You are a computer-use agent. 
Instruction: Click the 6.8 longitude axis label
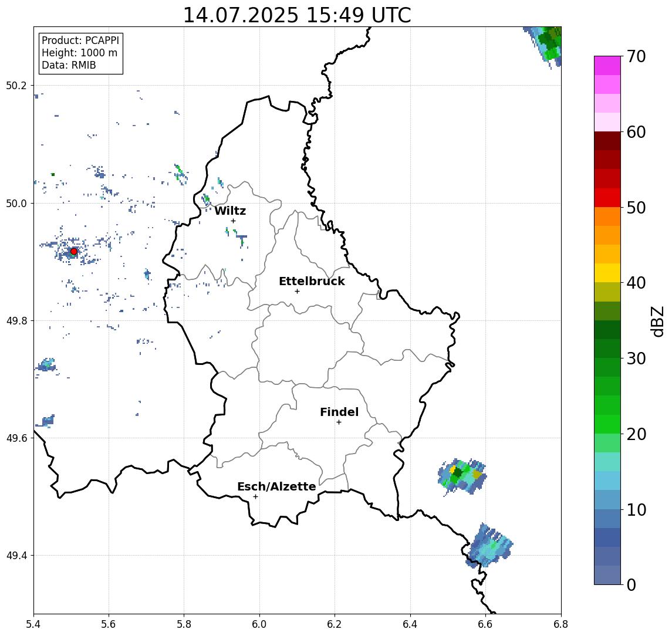click(x=561, y=624)
